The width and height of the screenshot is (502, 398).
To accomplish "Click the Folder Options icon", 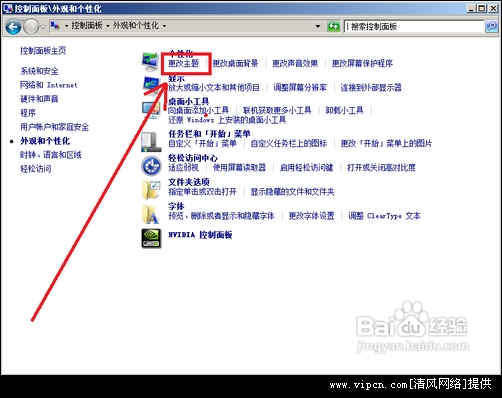I will point(151,190).
